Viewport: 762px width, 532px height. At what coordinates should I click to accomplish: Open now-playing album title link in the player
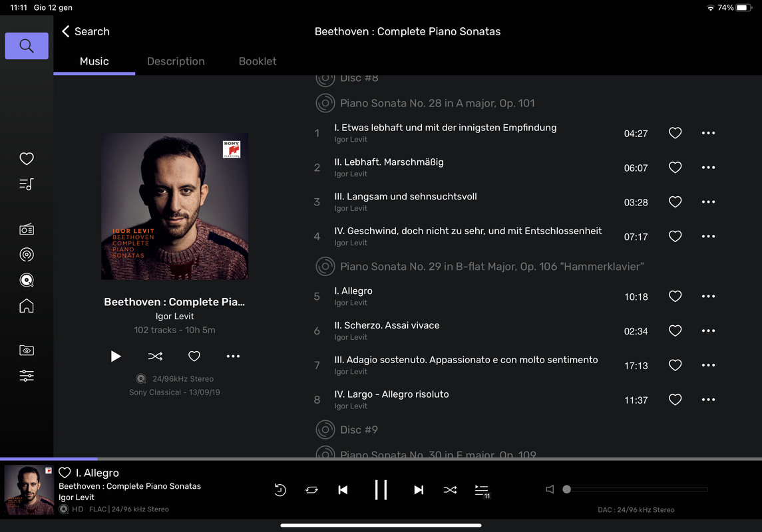tap(130, 486)
